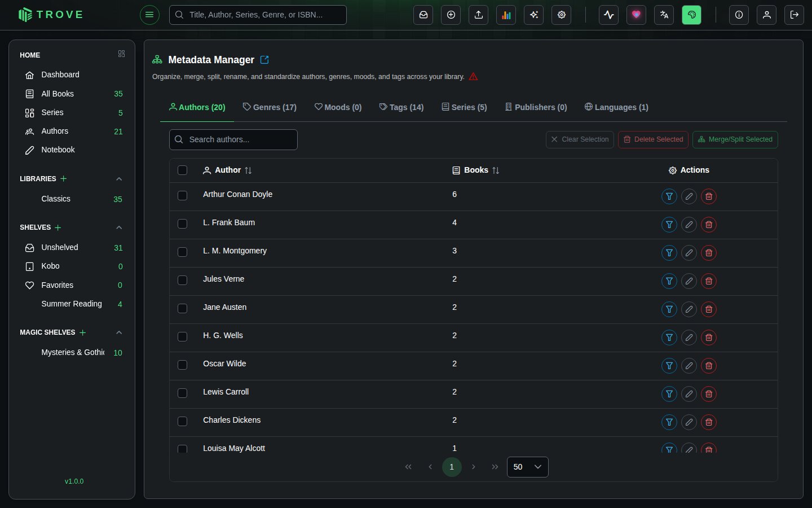Click the pink heart icon in toolbar
Image resolution: width=812 pixels, height=508 pixels.
[x=637, y=15]
